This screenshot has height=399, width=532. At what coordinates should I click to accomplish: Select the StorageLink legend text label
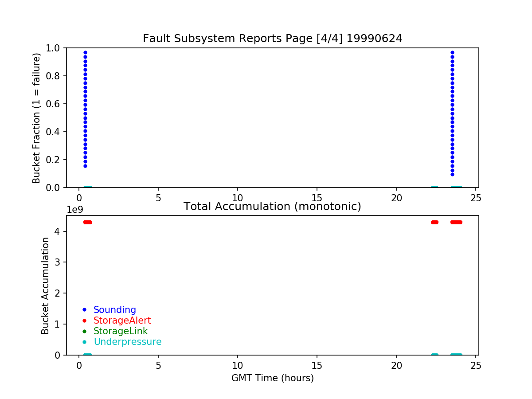coord(121,331)
